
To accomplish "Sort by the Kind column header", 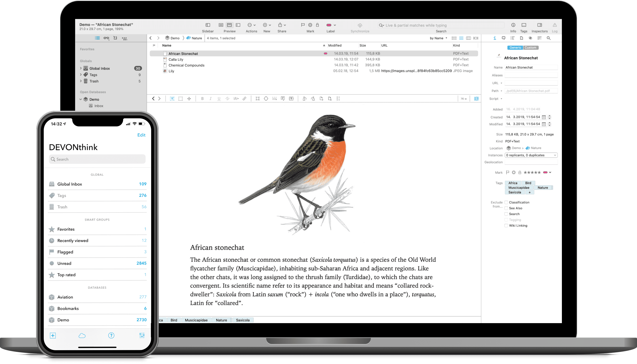I will (x=456, y=46).
